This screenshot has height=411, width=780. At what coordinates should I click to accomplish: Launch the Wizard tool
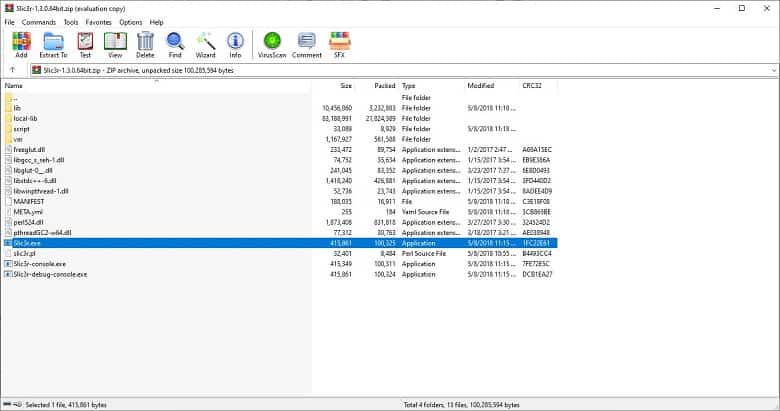point(205,45)
